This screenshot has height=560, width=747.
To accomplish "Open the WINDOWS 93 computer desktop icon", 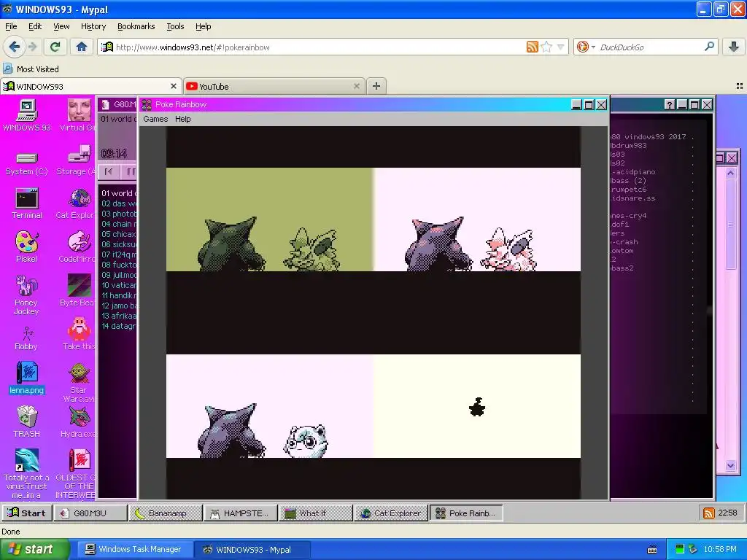I will (27, 115).
